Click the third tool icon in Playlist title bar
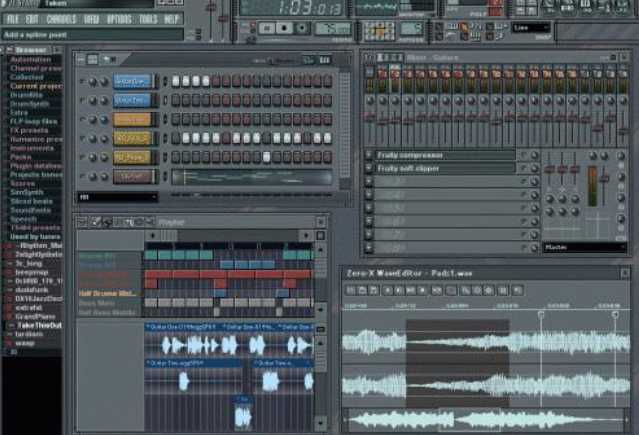This screenshot has height=435, width=639. pyautogui.click(x=107, y=222)
